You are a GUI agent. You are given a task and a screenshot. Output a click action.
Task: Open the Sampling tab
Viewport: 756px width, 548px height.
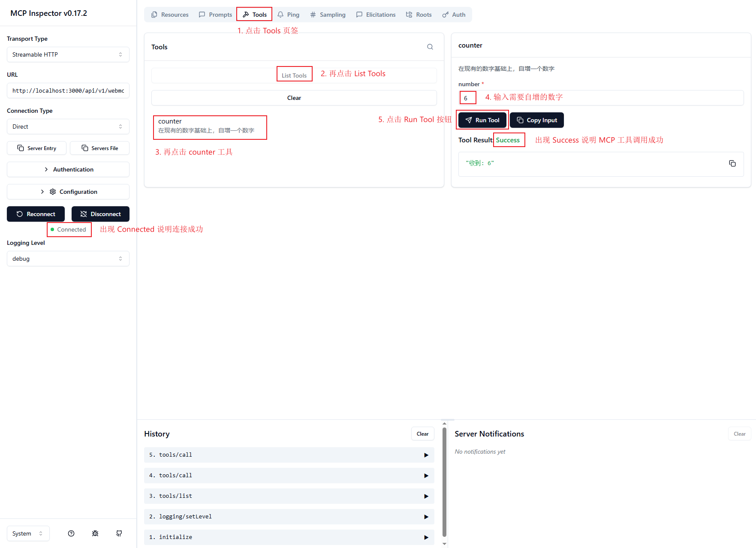pyautogui.click(x=328, y=15)
